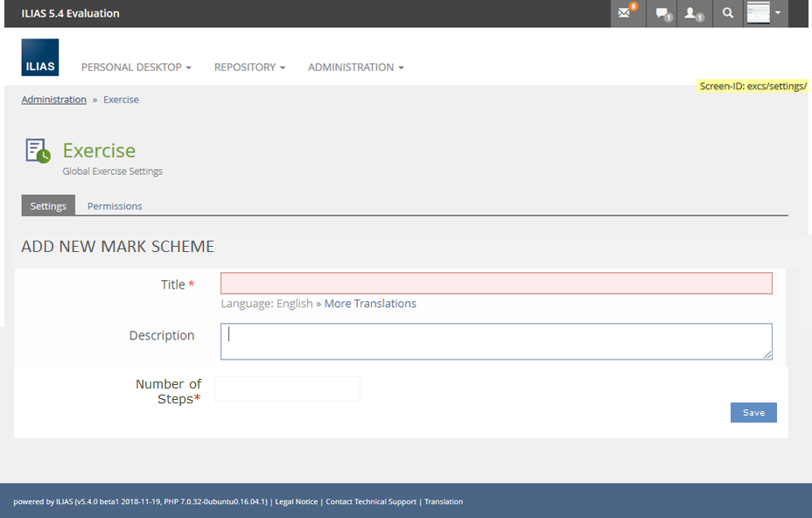Screen dimensions: 812x518
Task: Expand the Administration menu
Action: pyautogui.click(x=355, y=67)
